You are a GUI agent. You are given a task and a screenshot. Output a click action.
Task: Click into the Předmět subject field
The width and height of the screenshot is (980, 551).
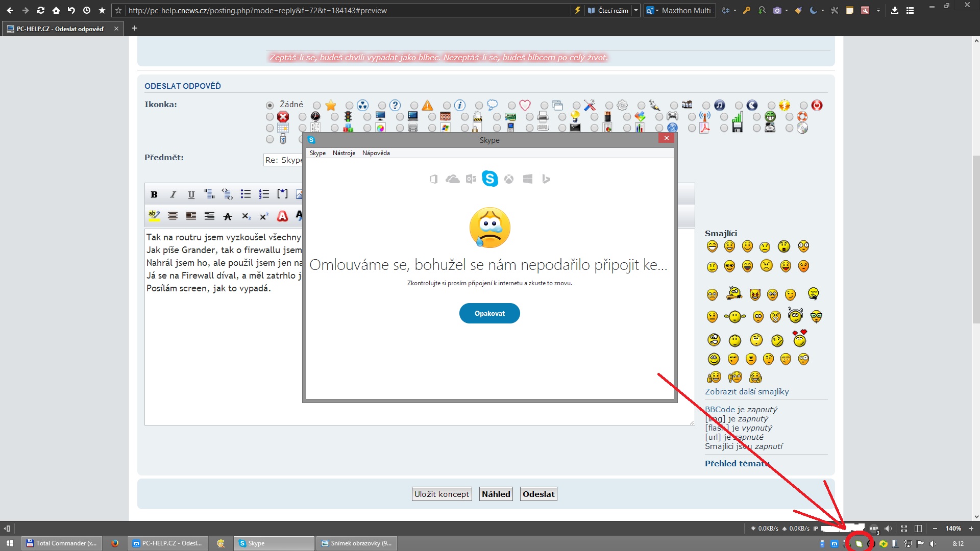[284, 160]
